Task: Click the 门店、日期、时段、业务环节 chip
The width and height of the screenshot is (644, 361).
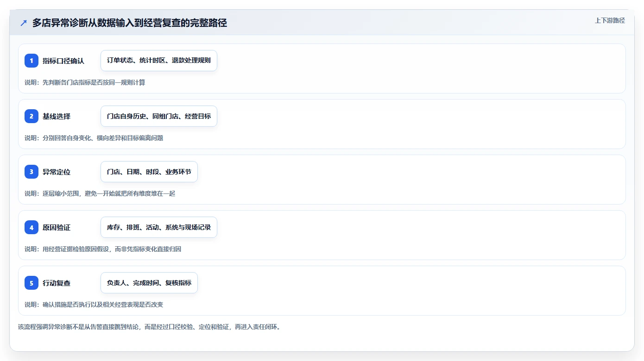Action: [149, 172]
